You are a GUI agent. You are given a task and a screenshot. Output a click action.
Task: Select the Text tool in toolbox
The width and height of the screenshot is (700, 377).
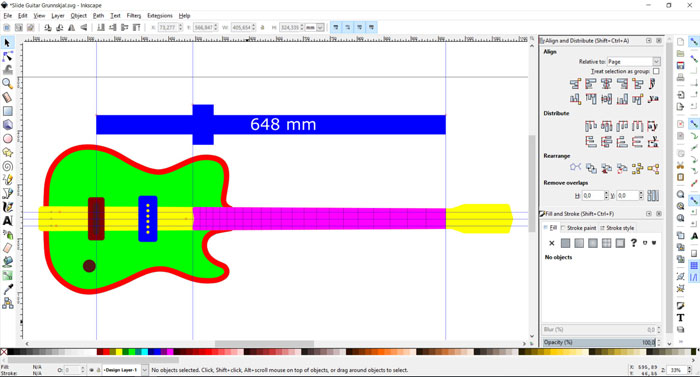coord(7,221)
